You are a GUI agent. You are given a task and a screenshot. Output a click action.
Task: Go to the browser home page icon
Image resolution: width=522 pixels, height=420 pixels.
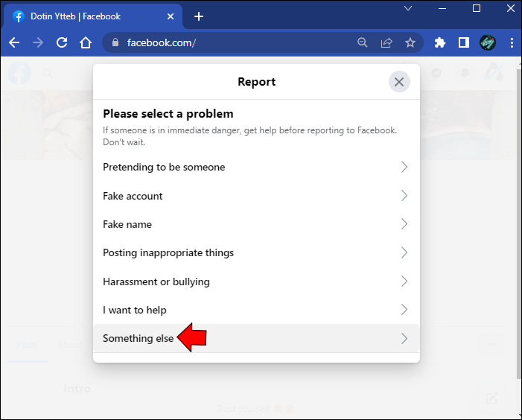(x=85, y=42)
